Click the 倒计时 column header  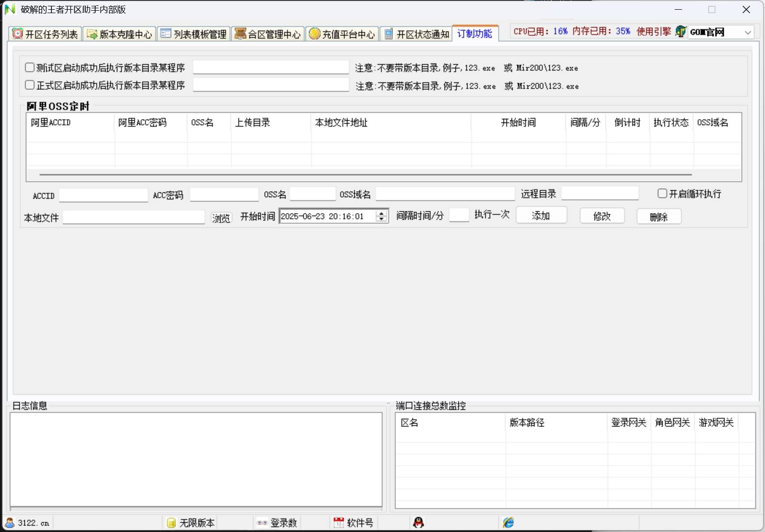[x=628, y=122]
